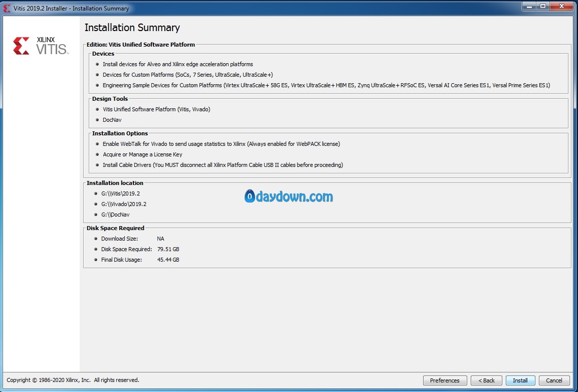This screenshot has height=392, width=578.
Task: Select 'Install devices for Alveo' line
Action: [177, 64]
